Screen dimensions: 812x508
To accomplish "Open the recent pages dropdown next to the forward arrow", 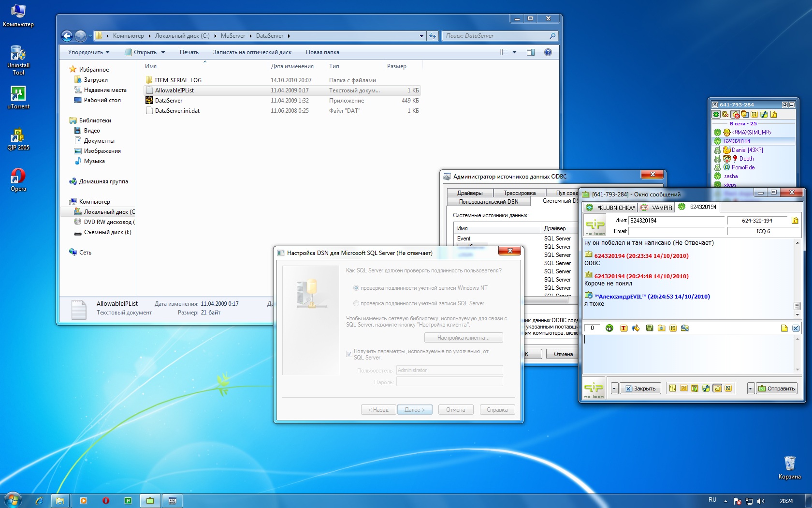I will [x=90, y=36].
